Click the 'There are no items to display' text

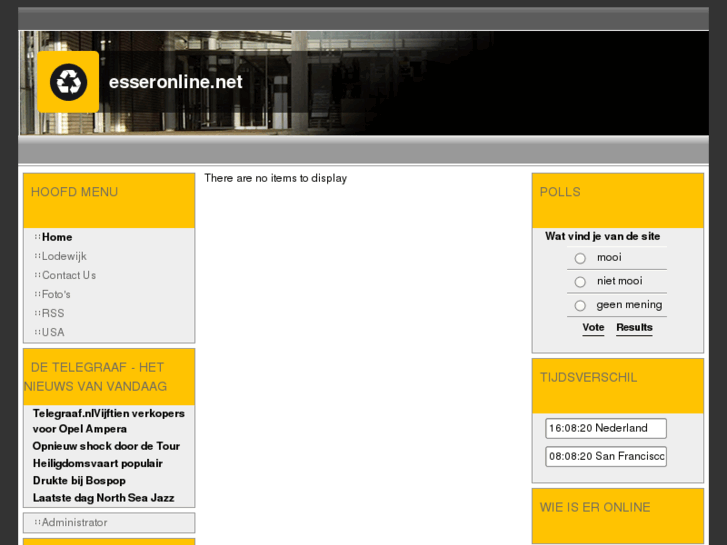(x=275, y=178)
